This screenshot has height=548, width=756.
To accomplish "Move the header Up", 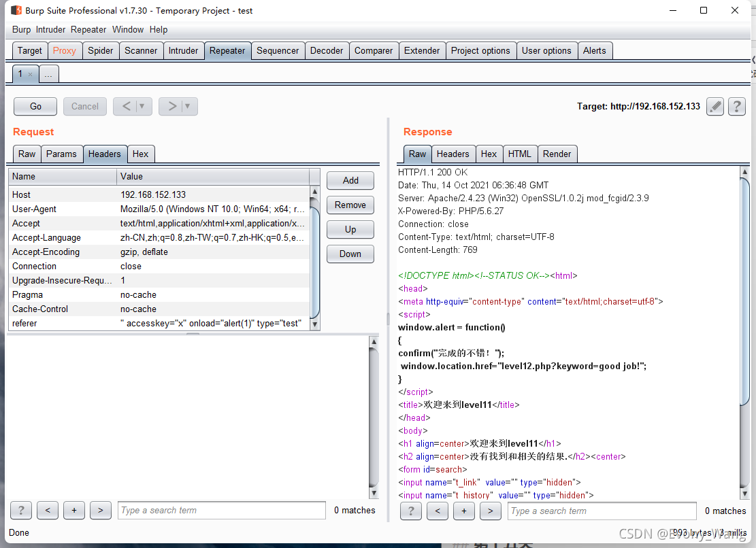I will pyautogui.click(x=350, y=230).
